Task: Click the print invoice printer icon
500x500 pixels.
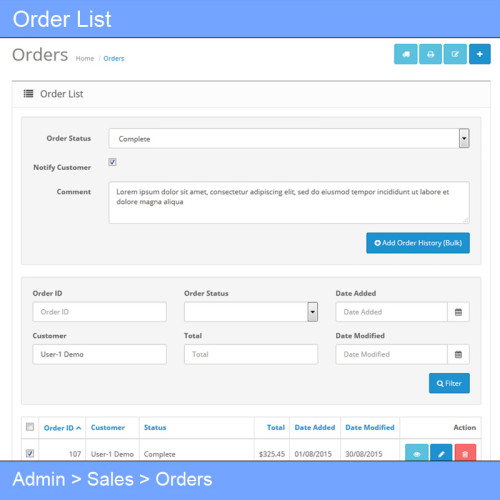Action: point(430,54)
